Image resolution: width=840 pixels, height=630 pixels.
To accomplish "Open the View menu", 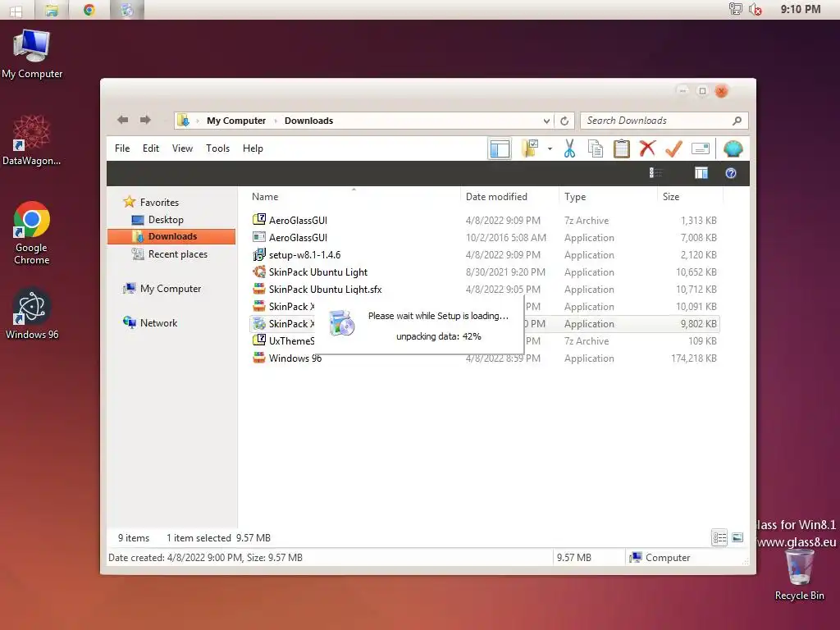I will click(x=182, y=148).
